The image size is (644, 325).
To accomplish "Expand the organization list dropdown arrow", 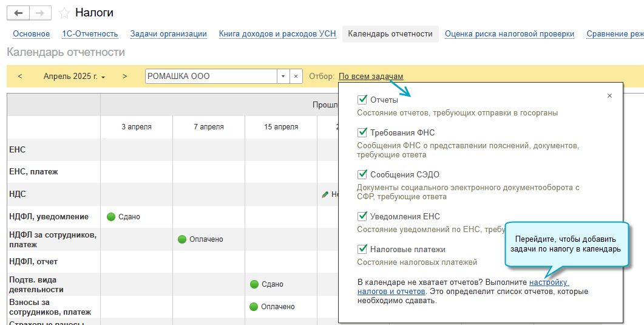I will (x=283, y=77).
